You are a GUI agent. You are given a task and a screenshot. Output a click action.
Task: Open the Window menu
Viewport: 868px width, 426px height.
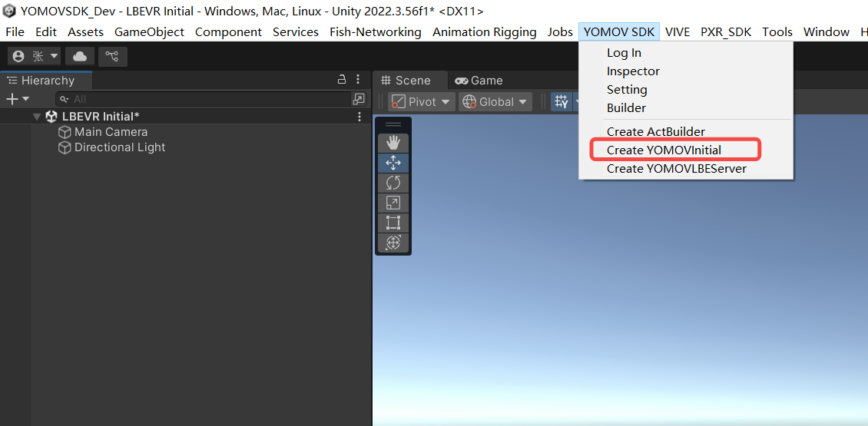click(x=827, y=32)
